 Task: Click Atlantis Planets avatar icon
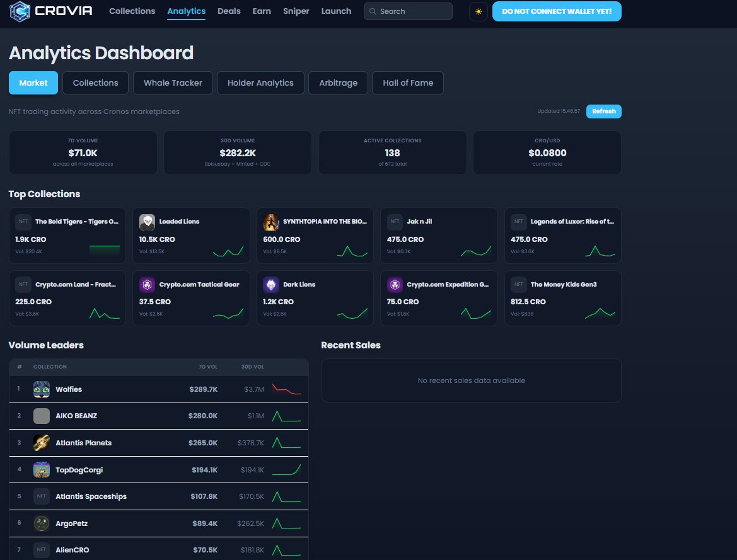pyautogui.click(x=42, y=443)
